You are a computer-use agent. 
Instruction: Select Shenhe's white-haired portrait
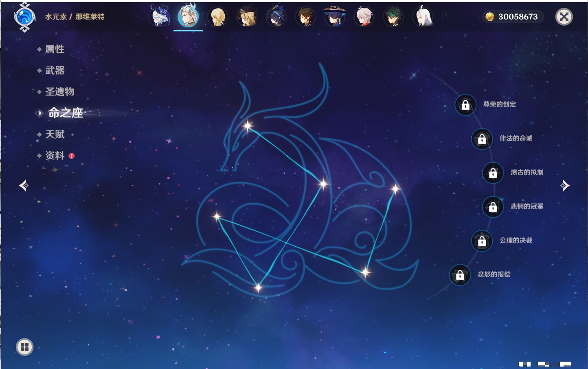423,17
